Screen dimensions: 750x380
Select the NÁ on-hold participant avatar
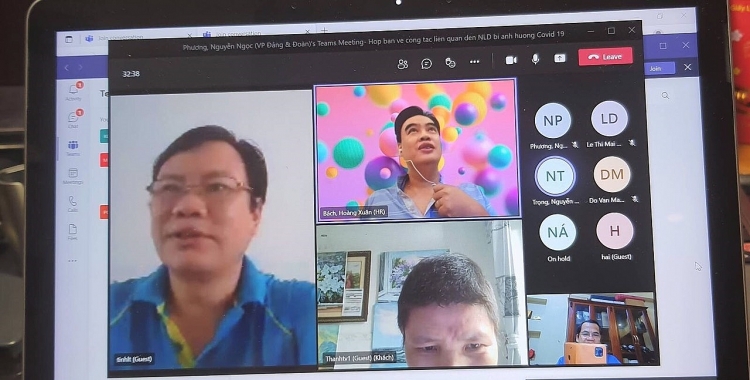coord(558,232)
